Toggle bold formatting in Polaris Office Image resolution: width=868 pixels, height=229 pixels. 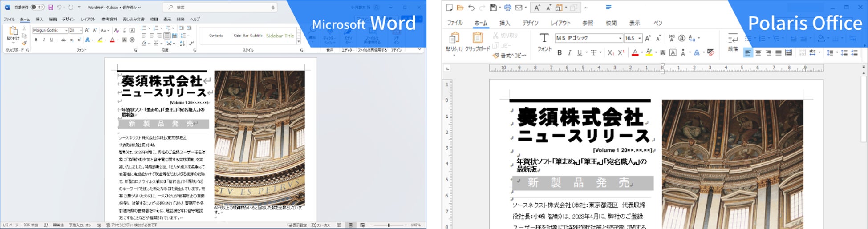[x=560, y=52]
